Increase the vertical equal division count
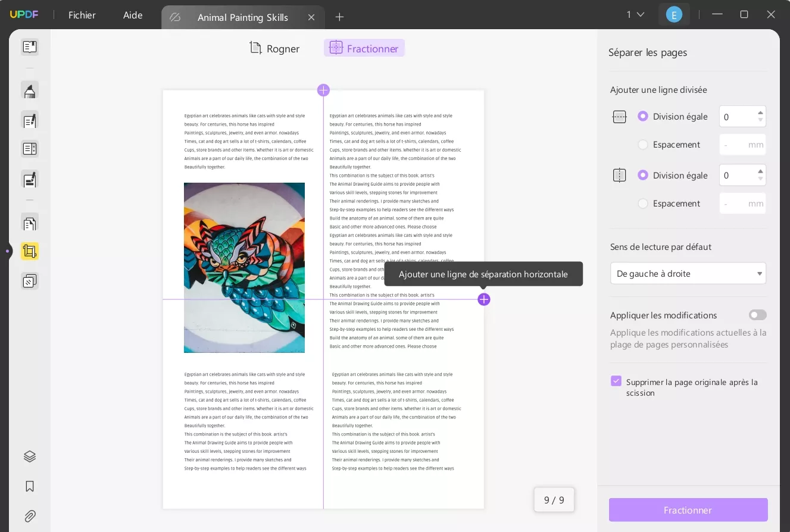 point(760,171)
